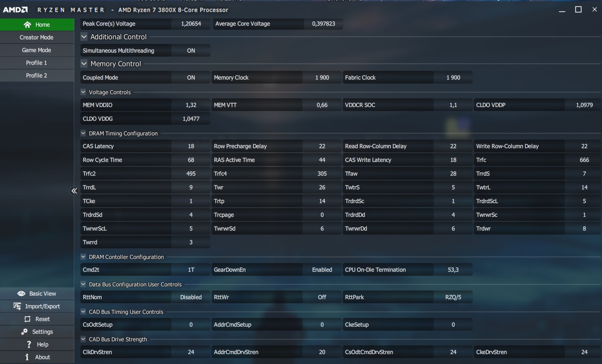
Task: Open Settings from sidebar
Action: pos(37,332)
